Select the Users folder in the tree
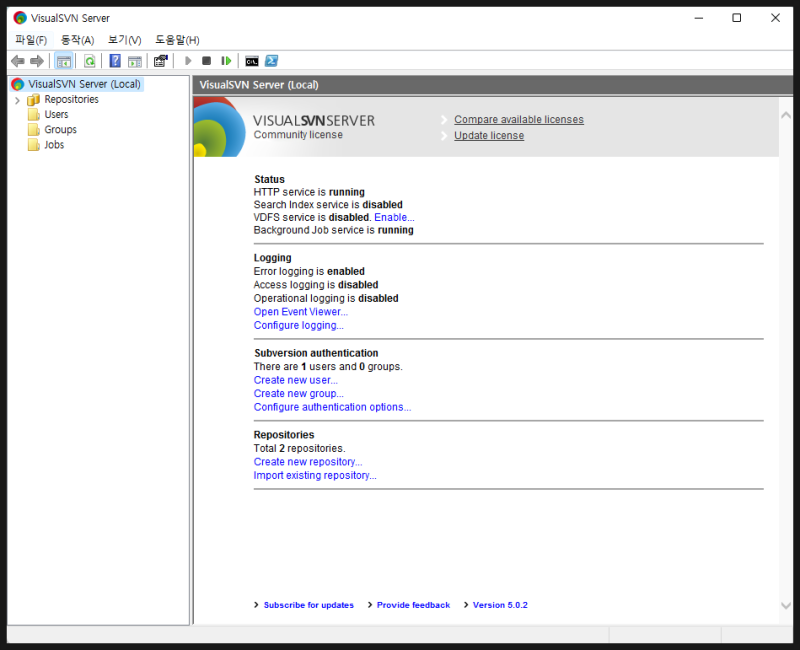Screen dimensions: 800x650 pyautogui.click(x=56, y=115)
